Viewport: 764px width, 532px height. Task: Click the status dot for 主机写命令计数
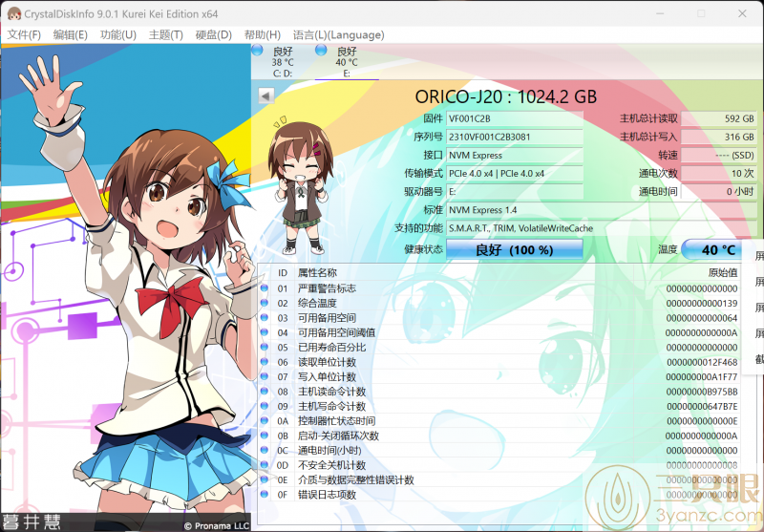265,406
